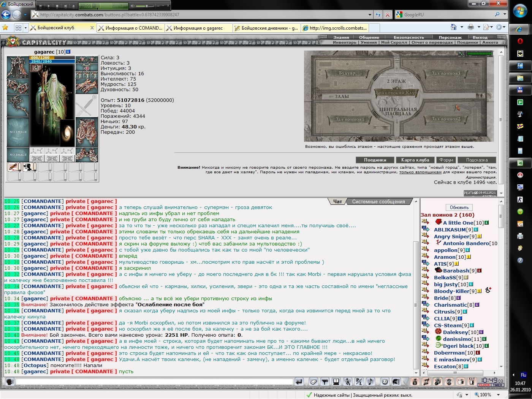Click the P/L icon in chat toolbar
This screenshot has height=399, width=532.
point(359,382)
